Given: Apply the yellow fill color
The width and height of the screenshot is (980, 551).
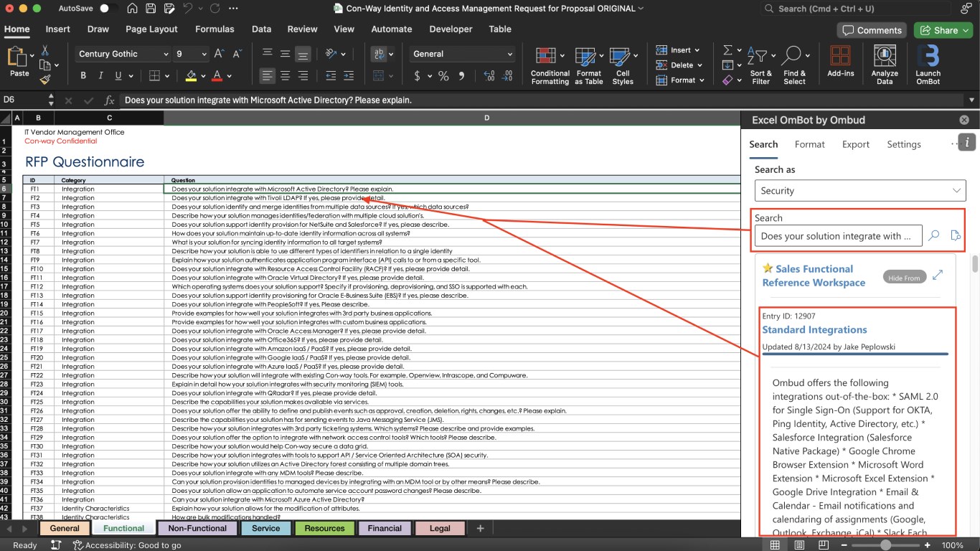Looking at the screenshot, I should [191, 76].
